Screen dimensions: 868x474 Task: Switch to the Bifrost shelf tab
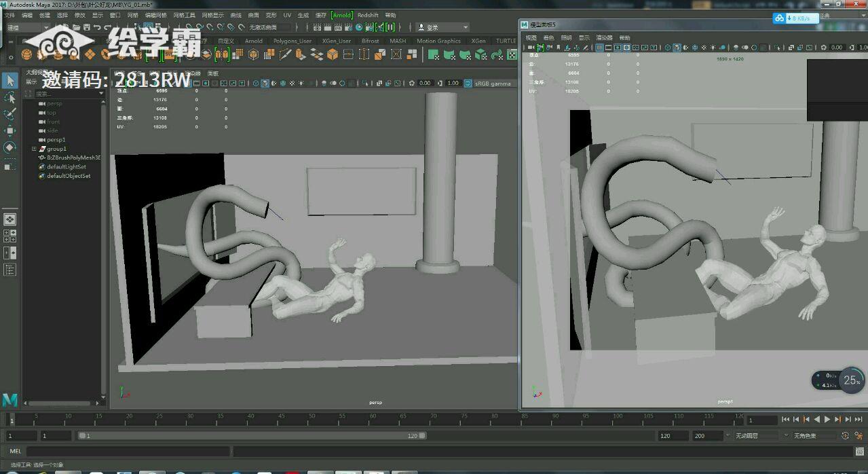(x=371, y=41)
